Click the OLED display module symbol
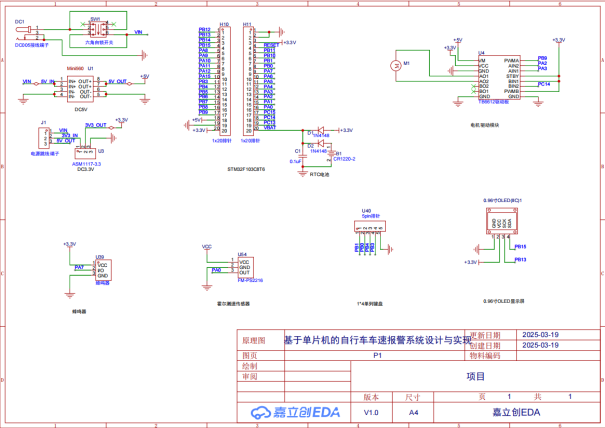The width and height of the screenshot is (605, 428). click(x=502, y=221)
